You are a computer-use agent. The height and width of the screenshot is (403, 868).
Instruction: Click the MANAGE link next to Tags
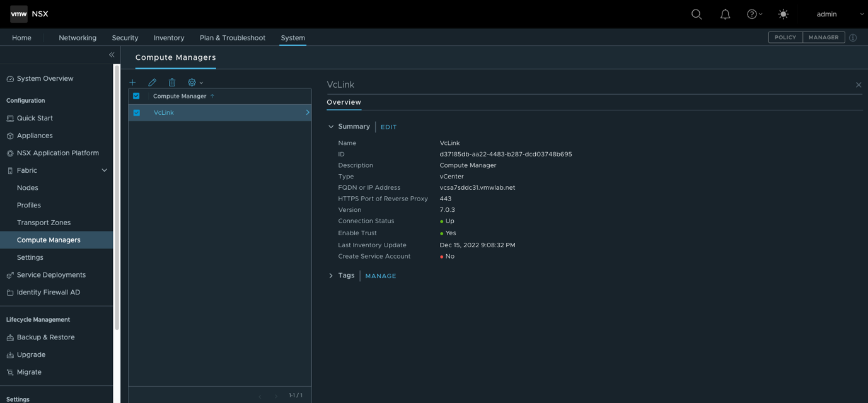[381, 276]
